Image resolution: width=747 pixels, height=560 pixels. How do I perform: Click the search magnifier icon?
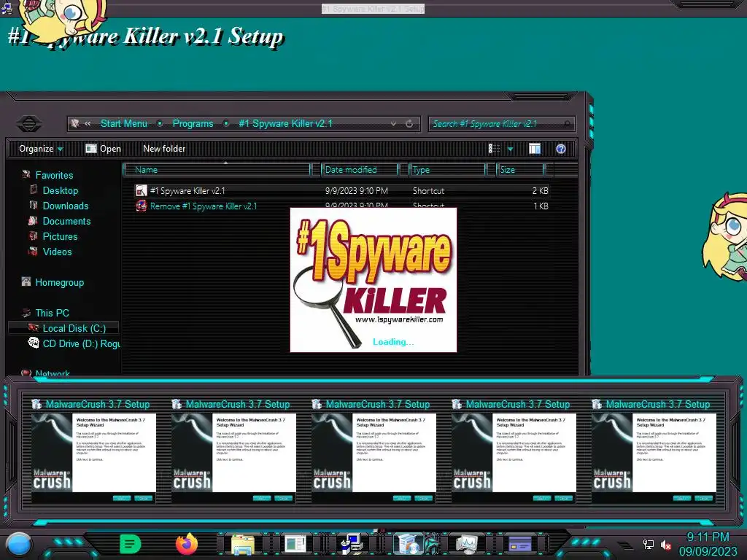pos(567,124)
